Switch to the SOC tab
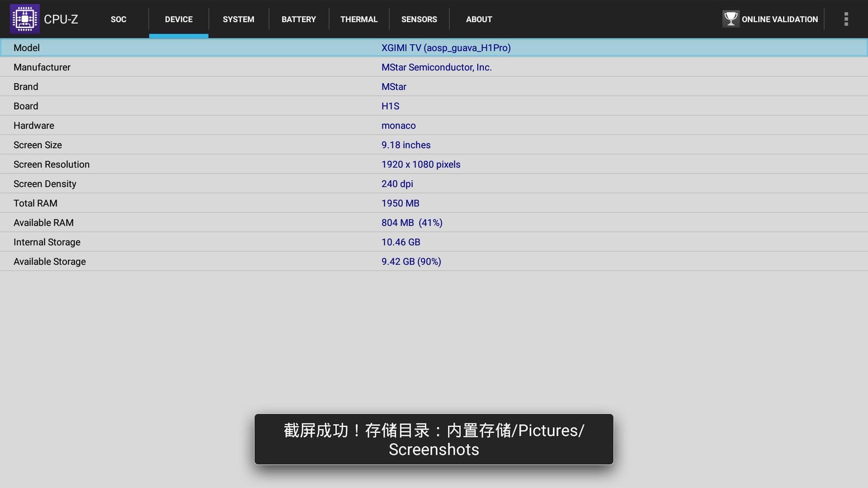This screenshot has height=488, width=868. 118,19
